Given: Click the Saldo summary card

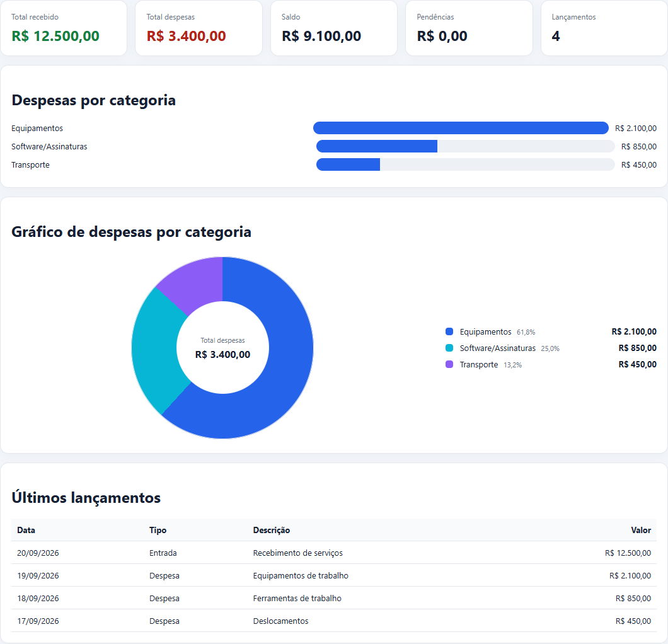Looking at the screenshot, I should click(x=333, y=28).
